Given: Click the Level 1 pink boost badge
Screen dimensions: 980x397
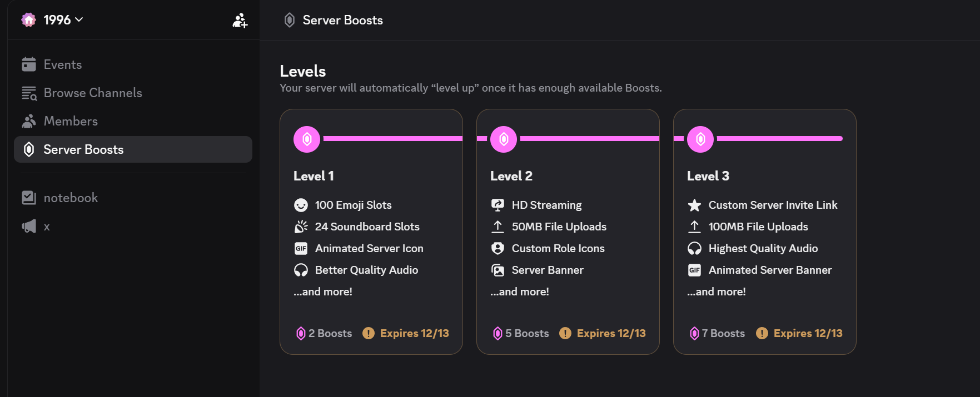Looking at the screenshot, I should pyautogui.click(x=307, y=139).
